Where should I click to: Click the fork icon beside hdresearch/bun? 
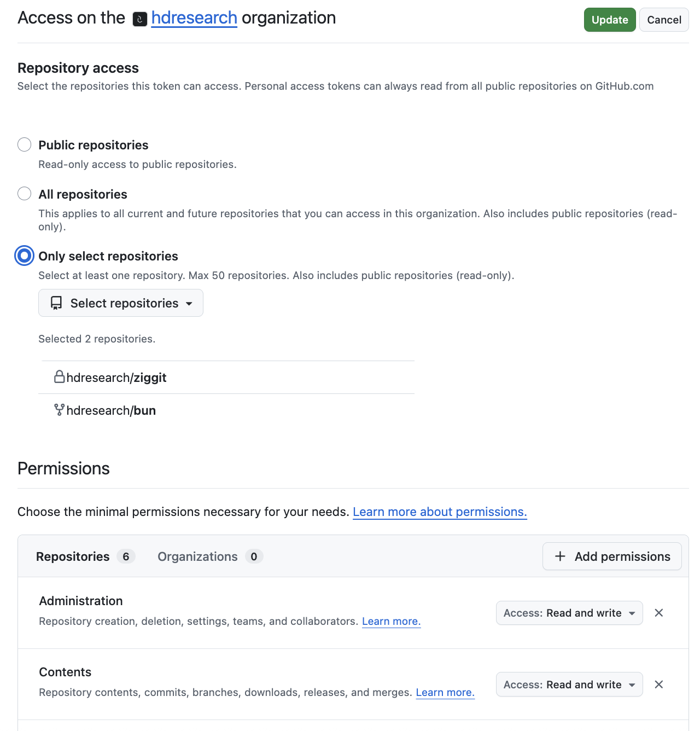pyautogui.click(x=59, y=409)
